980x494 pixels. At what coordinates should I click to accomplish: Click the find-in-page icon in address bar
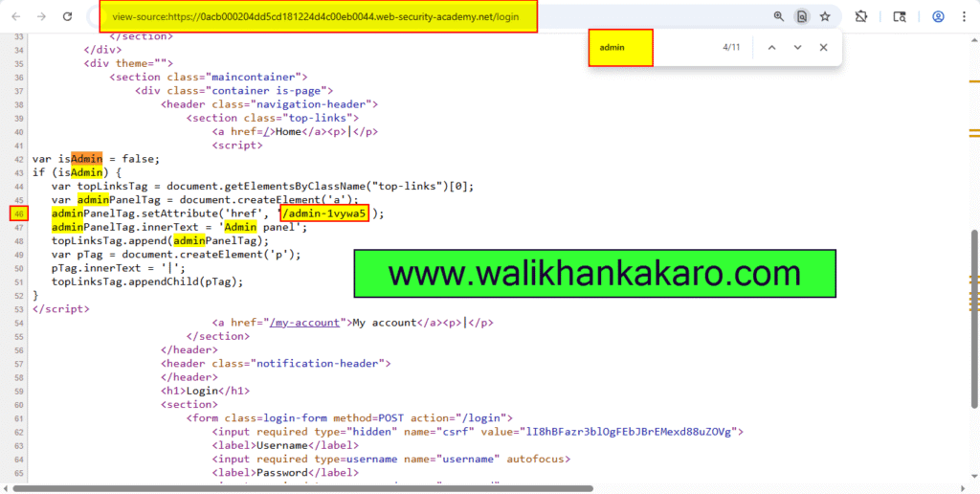[x=802, y=16]
